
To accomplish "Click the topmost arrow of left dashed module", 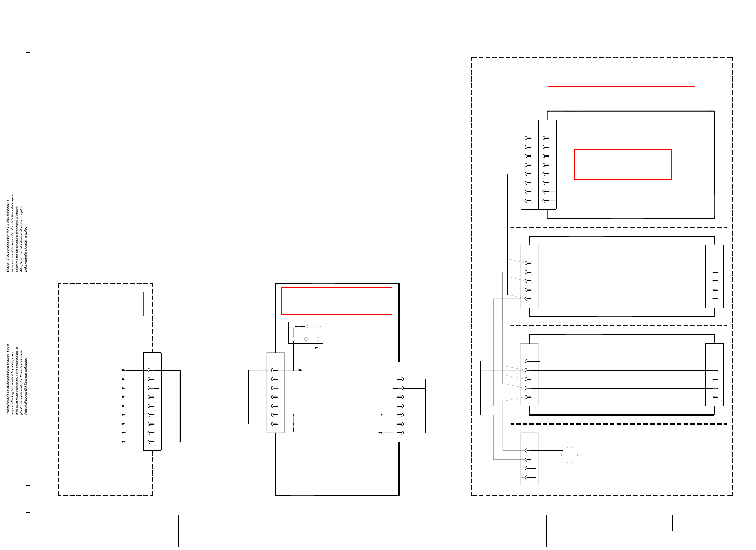I will click(124, 370).
